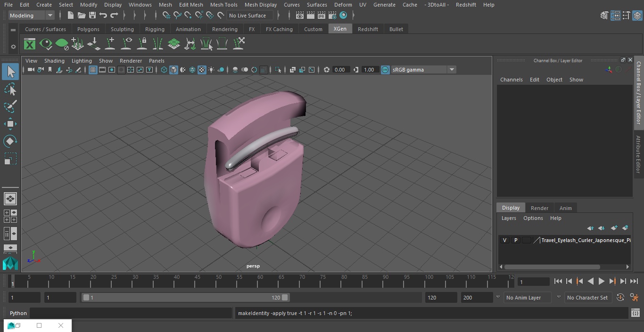This screenshot has width=644, height=332.
Task: Toggle viewport grid display
Action: (93, 70)
